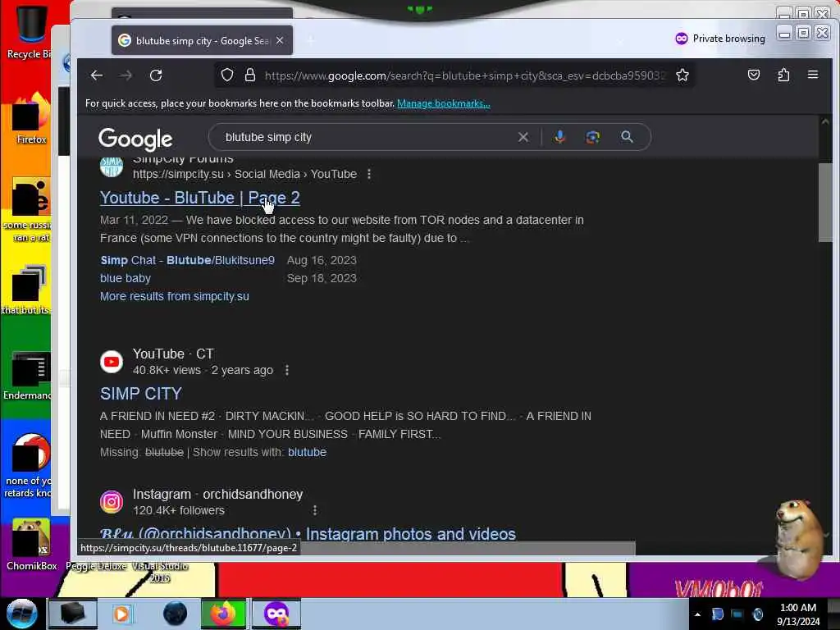The image size is (840, 630).
Task: Click the YouTube favicon on the result
Action: [112, 362]
